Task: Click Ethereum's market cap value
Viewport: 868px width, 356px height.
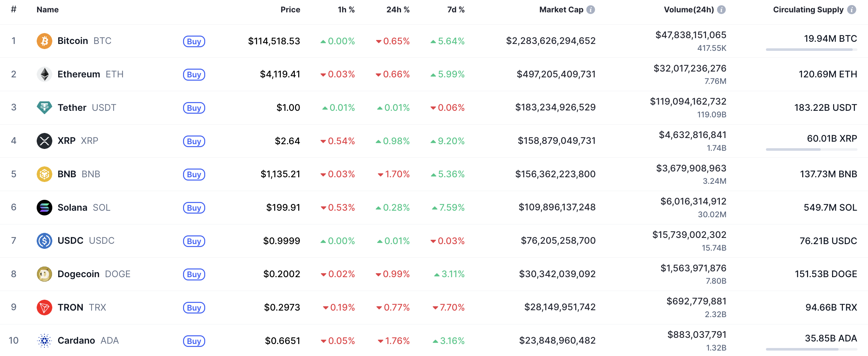Action: [556, 74]
